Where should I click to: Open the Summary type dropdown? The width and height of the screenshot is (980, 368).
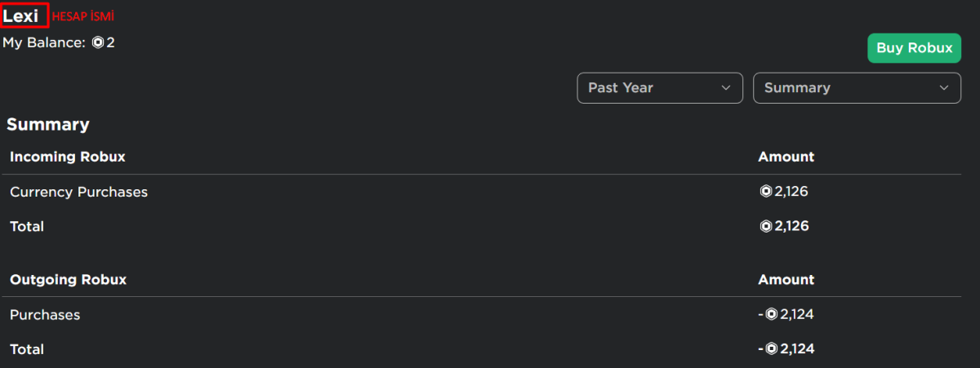pos(857,88)
